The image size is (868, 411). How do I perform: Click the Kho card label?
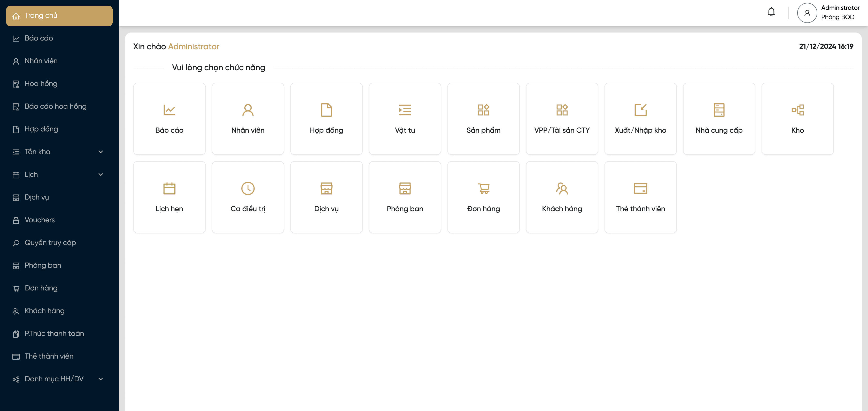coord(797,130)
